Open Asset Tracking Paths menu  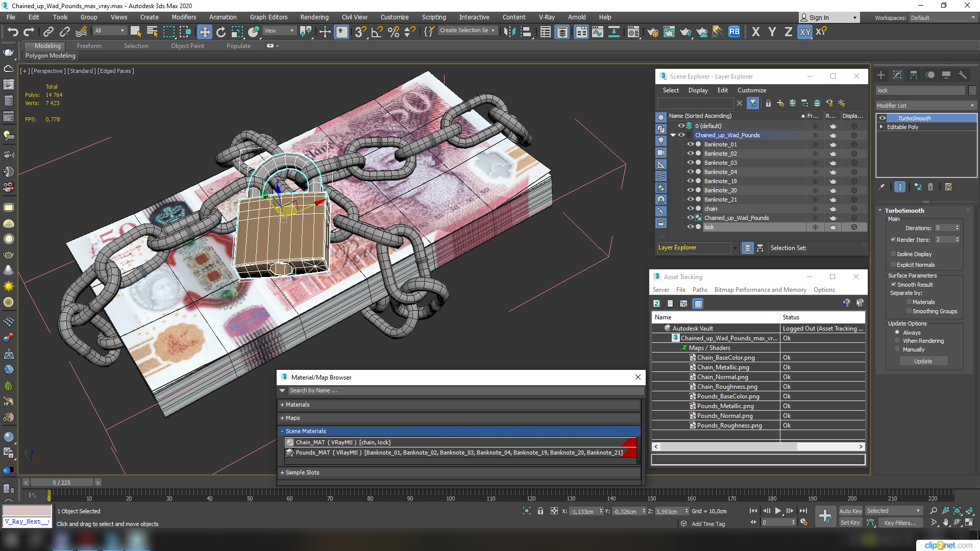point(700,289)
